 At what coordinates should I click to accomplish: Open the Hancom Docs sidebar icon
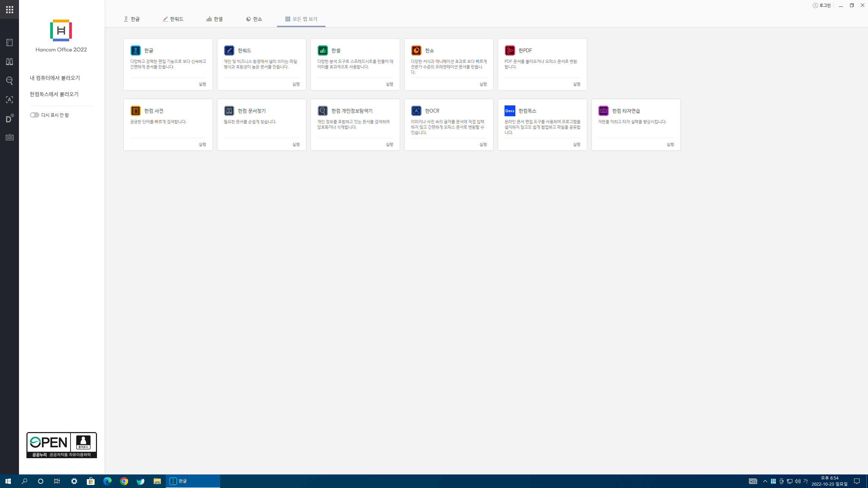[9, 119]
